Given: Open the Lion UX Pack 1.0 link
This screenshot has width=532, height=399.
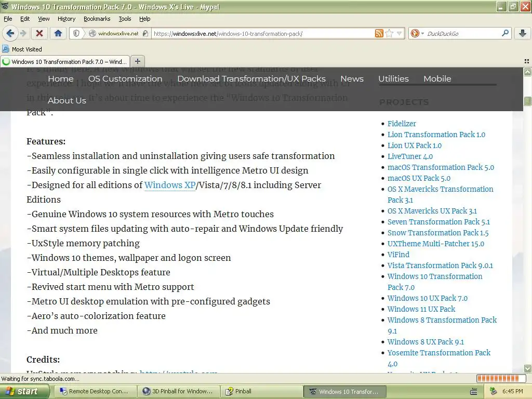Looking at the screenshot, I should [x=415, y=145].
